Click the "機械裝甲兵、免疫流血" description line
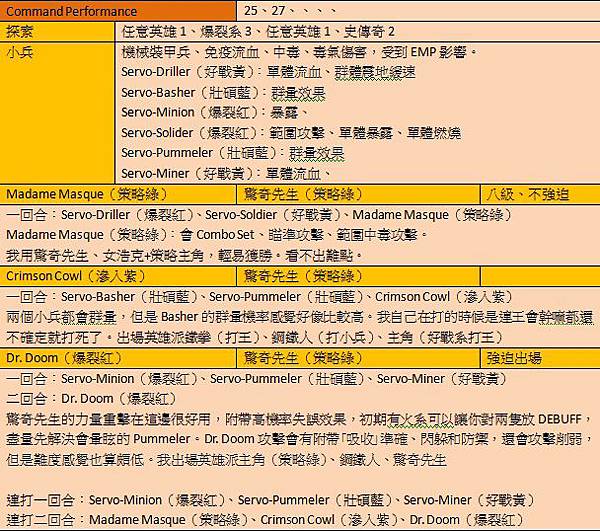Viewport: 600px width, 531px height. pyautogui.click(x=299, y=52)
